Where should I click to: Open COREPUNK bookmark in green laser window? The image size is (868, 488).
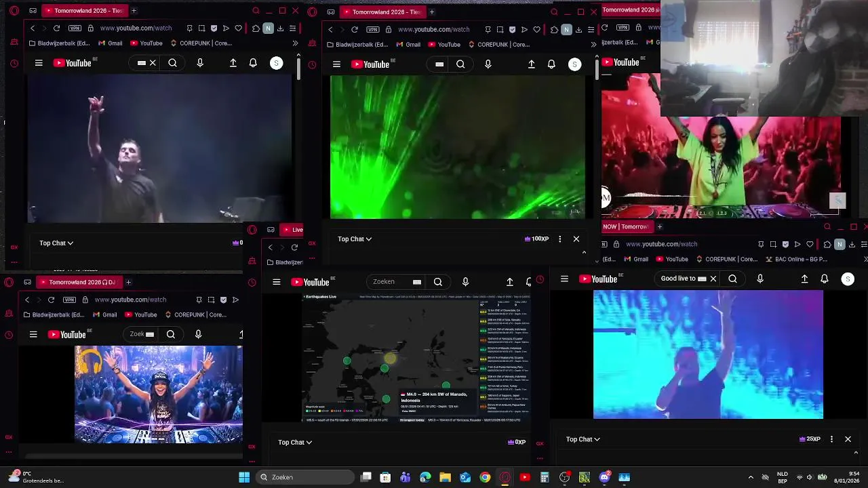point(499,45)
